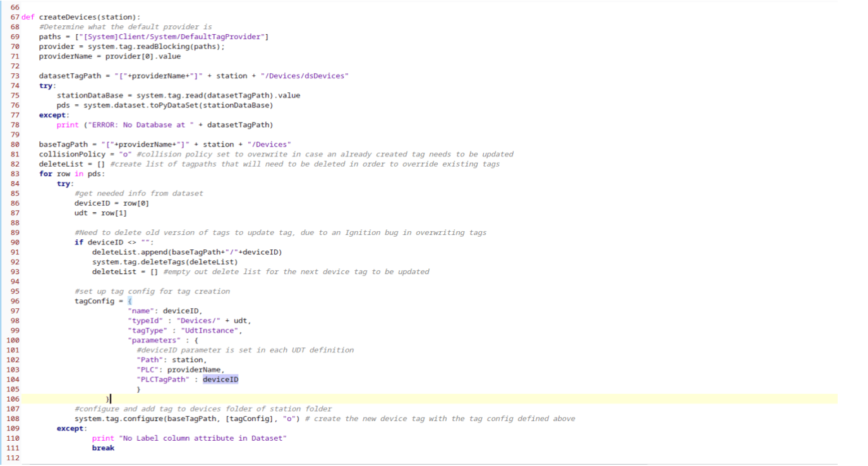The image size is (868, 466).
Task: Click '"Path"' key on line 102
Action: [150, 360]
